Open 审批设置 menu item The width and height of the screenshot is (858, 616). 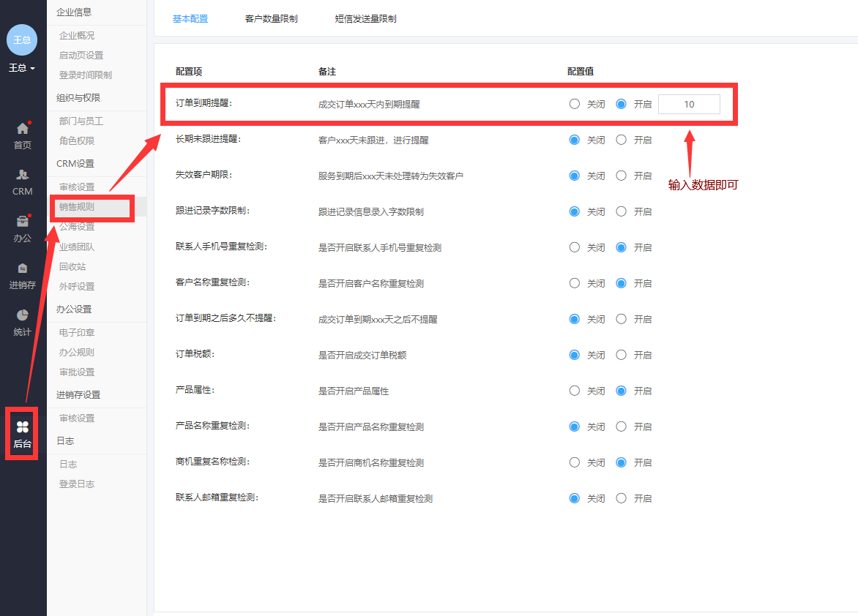coord(77,372)
